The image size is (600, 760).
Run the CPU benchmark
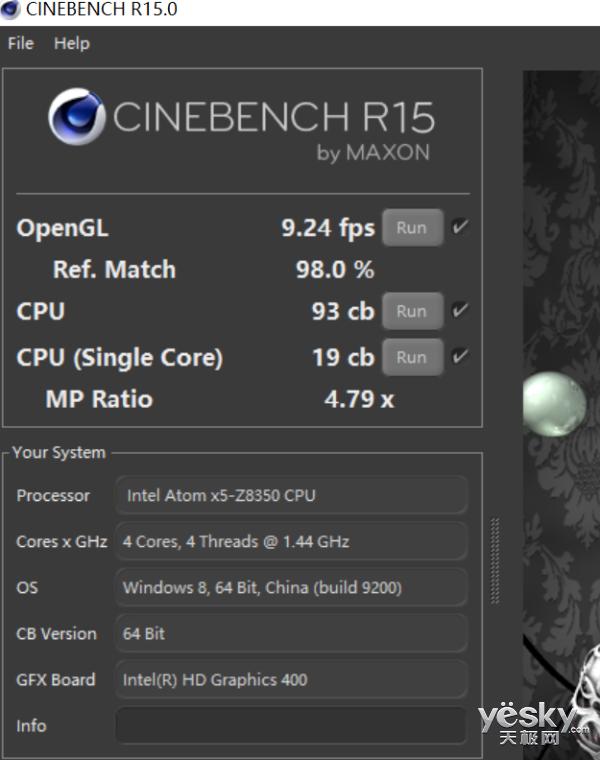coord(412,311)
